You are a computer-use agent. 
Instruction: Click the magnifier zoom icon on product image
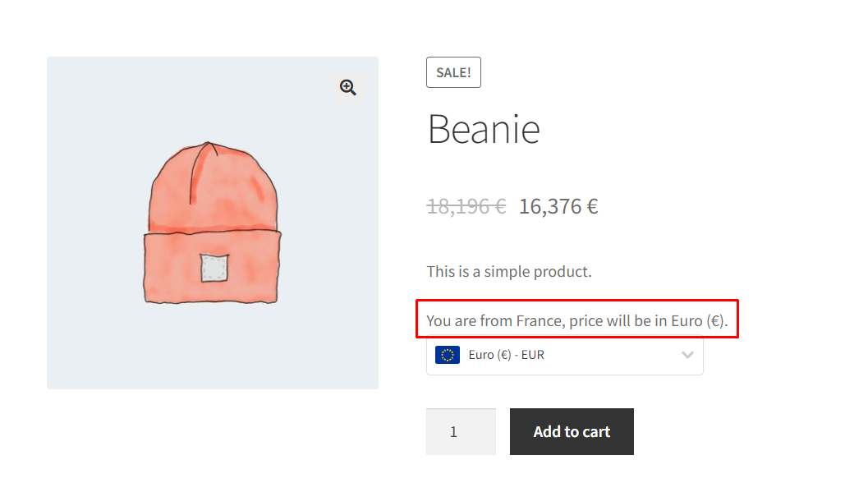tap(348, 88)
